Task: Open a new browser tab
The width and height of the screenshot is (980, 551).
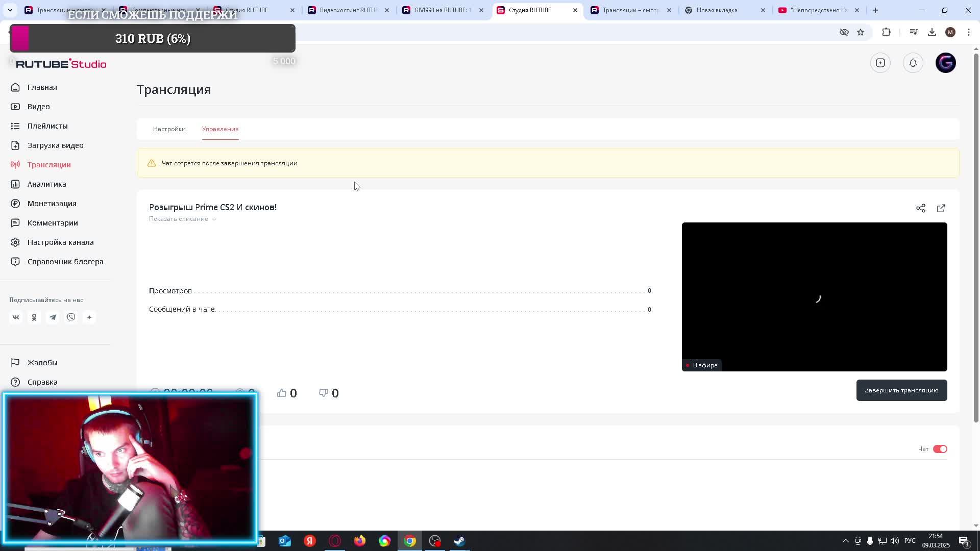Action: click(x=875, y=10)
